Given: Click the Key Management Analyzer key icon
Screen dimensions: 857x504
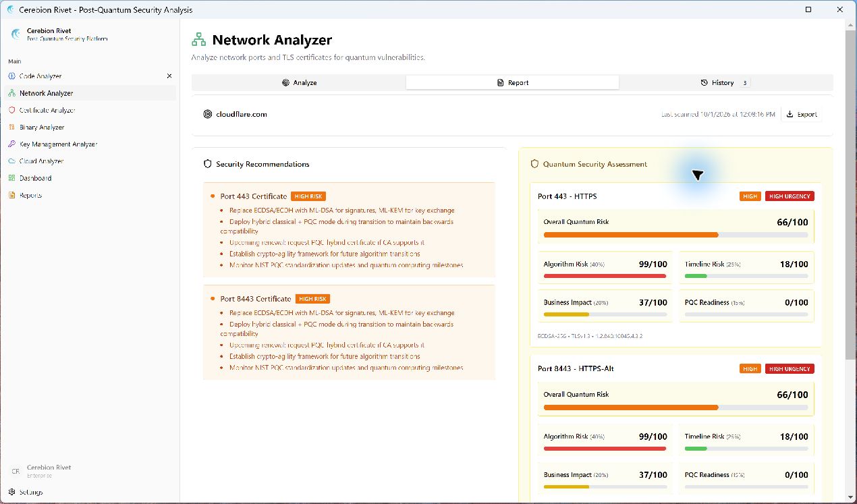Looking at the screenshot, I should click(11, 144).
